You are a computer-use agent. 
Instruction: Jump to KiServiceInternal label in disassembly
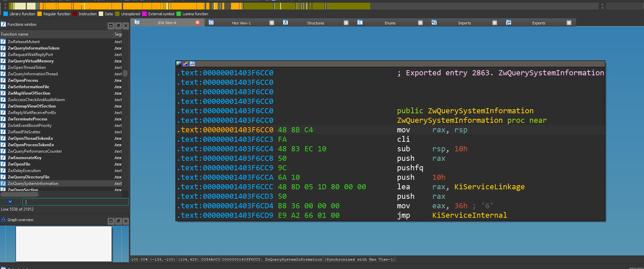pyautogui.click(x=469, y=215)
